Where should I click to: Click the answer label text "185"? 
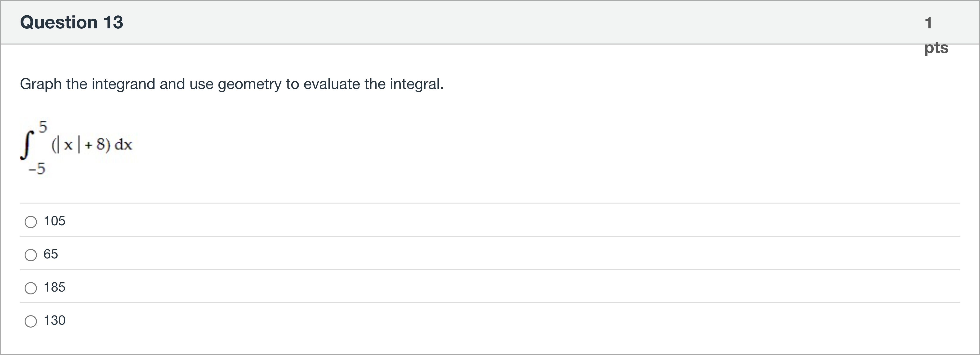point(54,287)
